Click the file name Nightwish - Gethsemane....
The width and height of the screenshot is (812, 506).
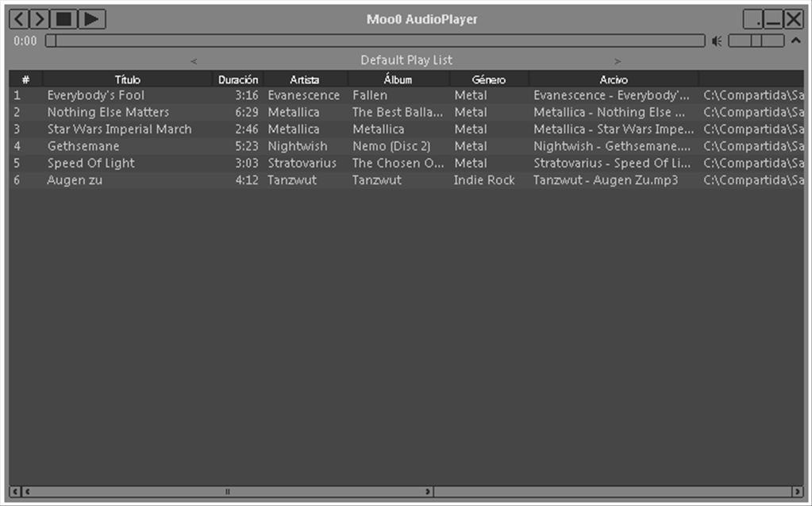(x=612, y=146)
